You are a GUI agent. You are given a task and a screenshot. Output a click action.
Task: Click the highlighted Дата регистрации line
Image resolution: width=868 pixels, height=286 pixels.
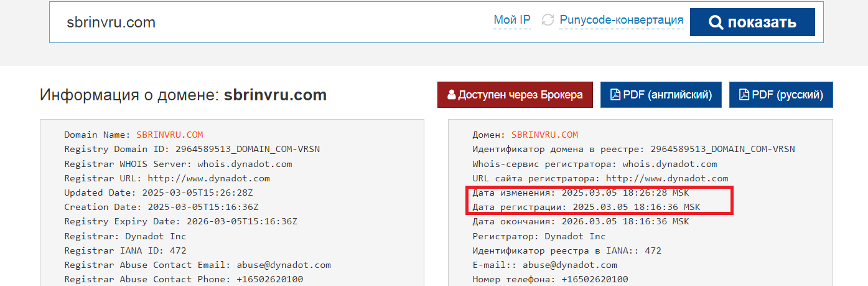click(x=586, y=207)
